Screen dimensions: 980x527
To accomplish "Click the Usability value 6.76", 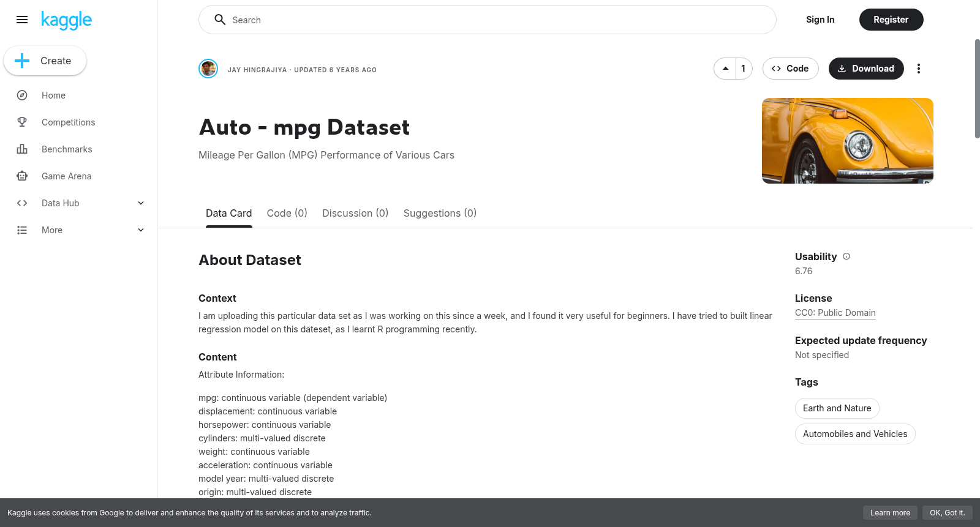I will point(804,271).
